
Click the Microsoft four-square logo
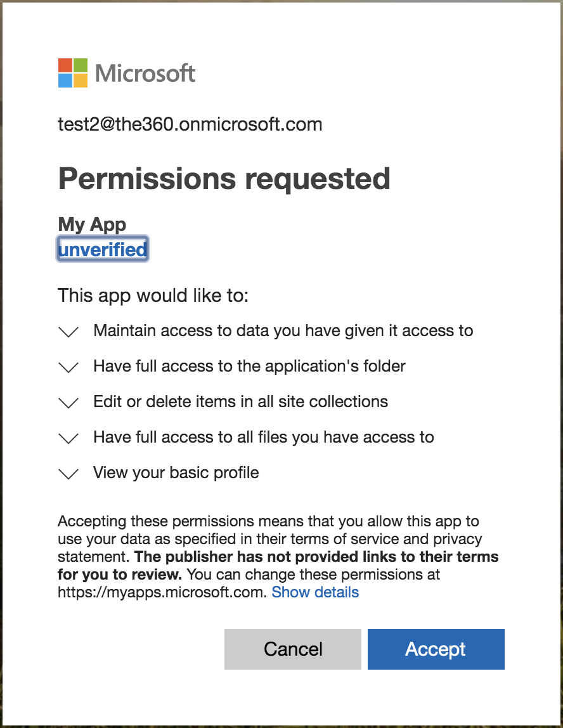click(73, 73)
